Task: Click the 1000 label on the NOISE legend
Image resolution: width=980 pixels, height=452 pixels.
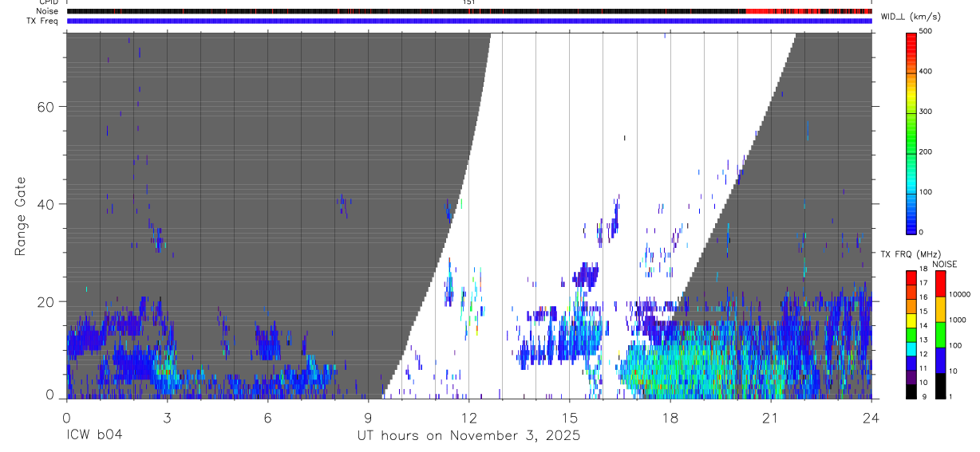Action: click(956, 320)
